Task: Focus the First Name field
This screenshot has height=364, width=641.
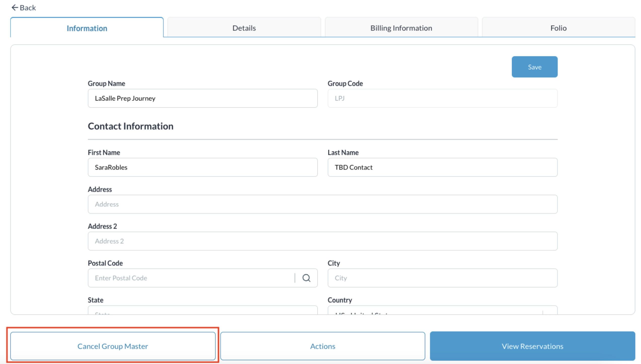Action: click(203, 167)
